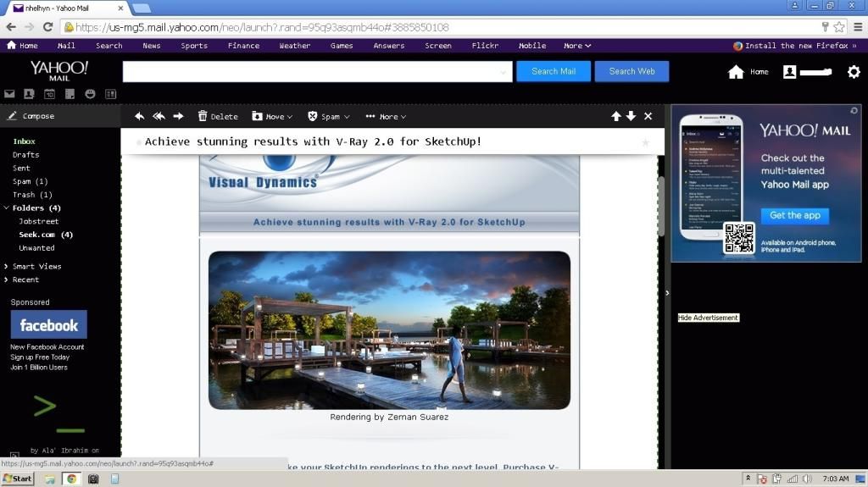Open the Calendar icon showing 10
Image resolution: width=868 pixels, height=487 pixels.
click(49, 94)
